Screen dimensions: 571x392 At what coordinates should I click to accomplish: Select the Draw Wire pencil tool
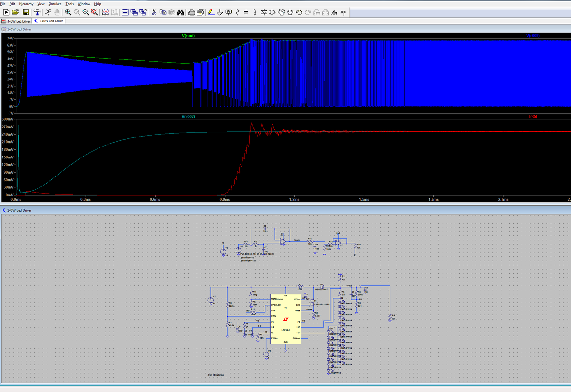coord(211,12)
